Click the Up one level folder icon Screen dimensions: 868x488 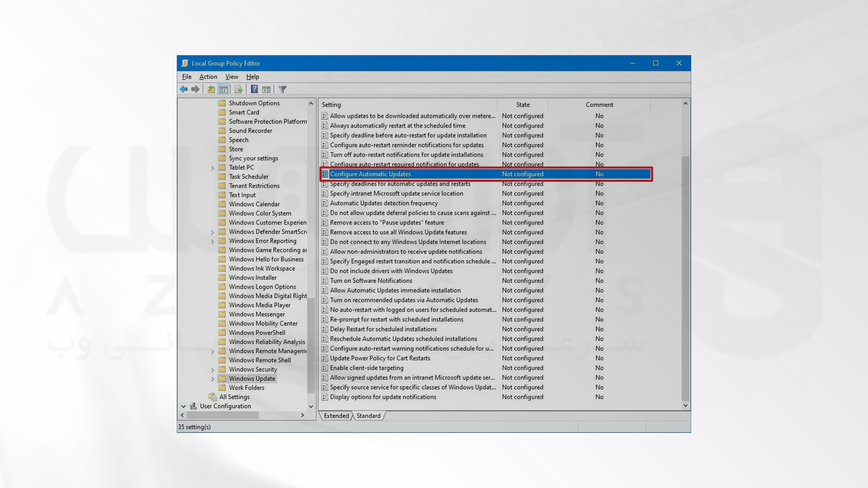(211, 89)
